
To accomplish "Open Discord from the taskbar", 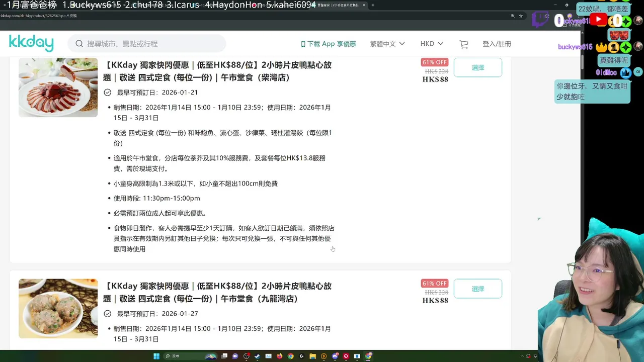I will 335,356.
